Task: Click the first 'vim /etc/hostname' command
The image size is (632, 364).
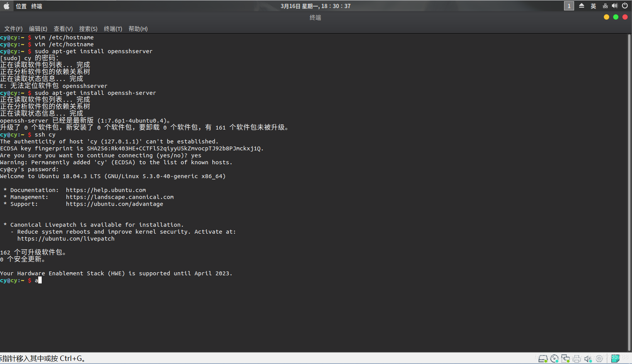Action: pos(47,37)
